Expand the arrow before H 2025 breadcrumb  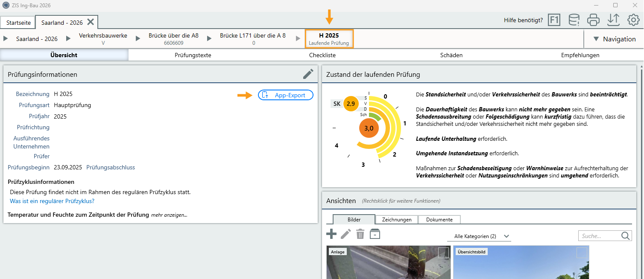(298, 38)
